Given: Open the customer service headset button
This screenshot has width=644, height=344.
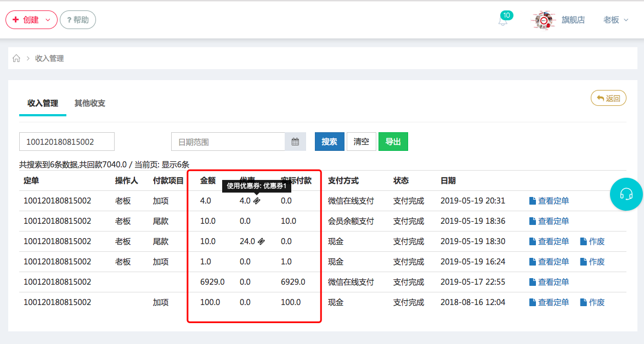Looking at the screenshot, I should coord(626,194).
